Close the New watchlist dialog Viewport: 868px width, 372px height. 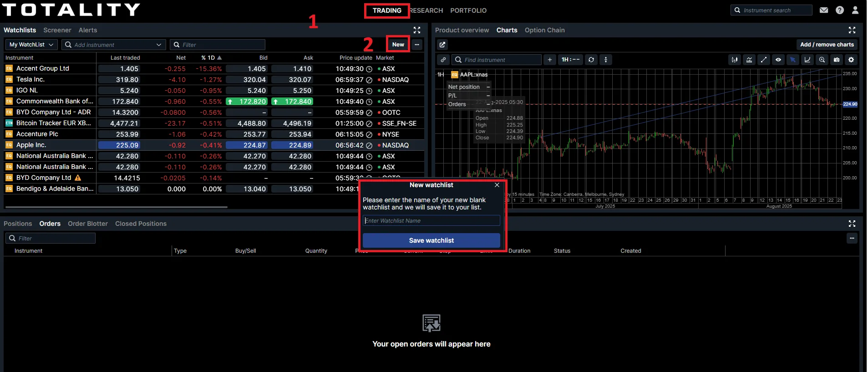pyautogui.click(x=497, y=185)
